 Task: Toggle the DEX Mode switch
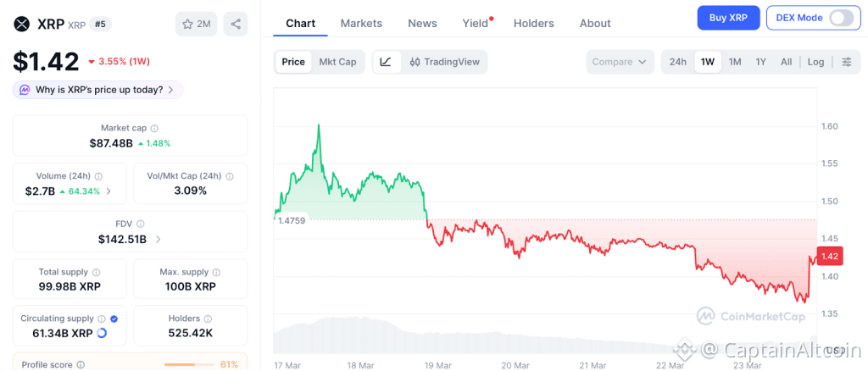click(x=840, y=18)
